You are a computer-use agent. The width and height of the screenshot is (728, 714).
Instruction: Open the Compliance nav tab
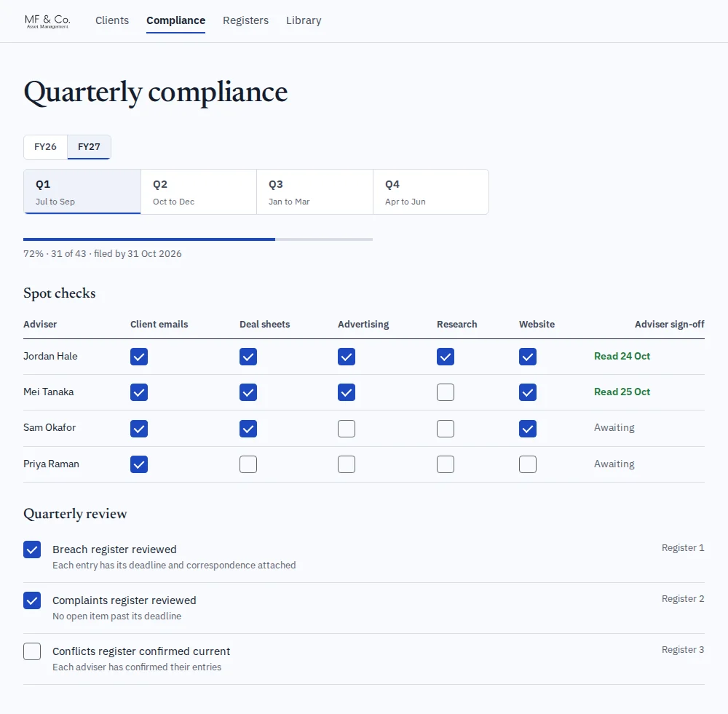pos(175,20)
